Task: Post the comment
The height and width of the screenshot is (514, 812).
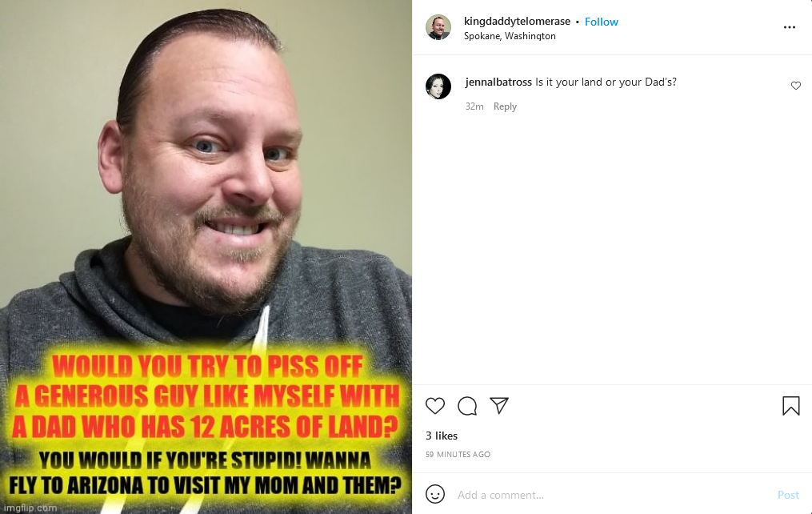Action: (x=788, y=495)
